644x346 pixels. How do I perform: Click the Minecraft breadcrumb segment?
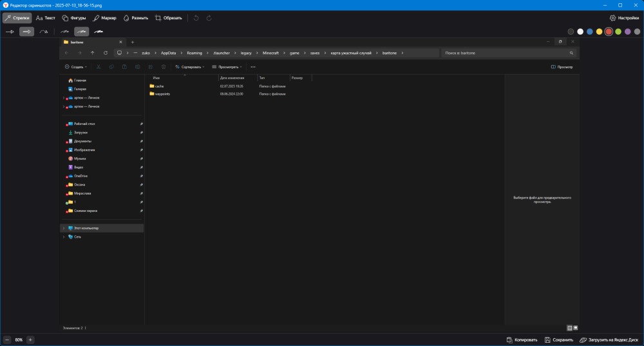(x=270, y=53)
